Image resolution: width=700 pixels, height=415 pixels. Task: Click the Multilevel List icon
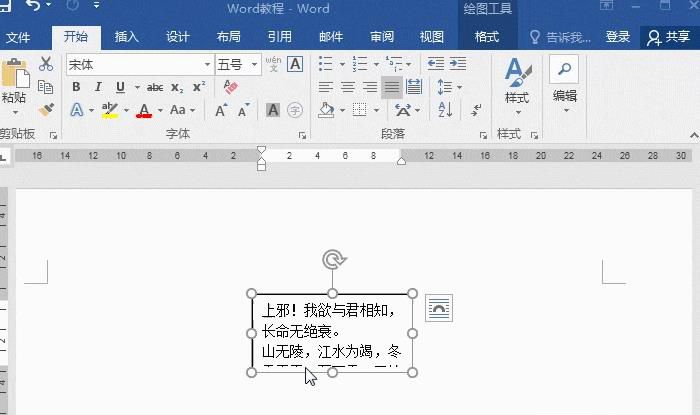pos(394,64)
